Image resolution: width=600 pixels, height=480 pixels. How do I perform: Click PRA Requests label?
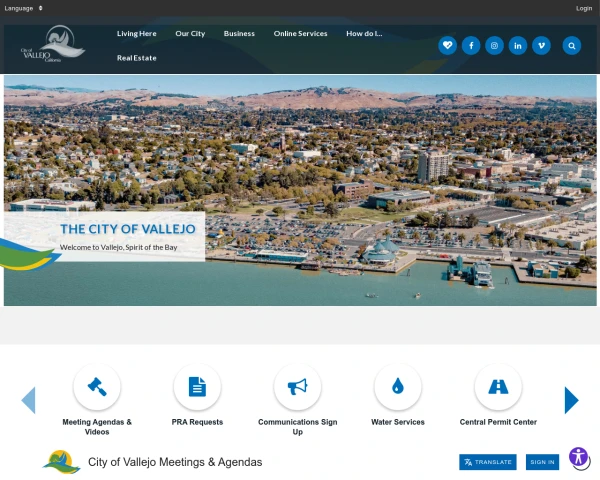click(197, 422)
